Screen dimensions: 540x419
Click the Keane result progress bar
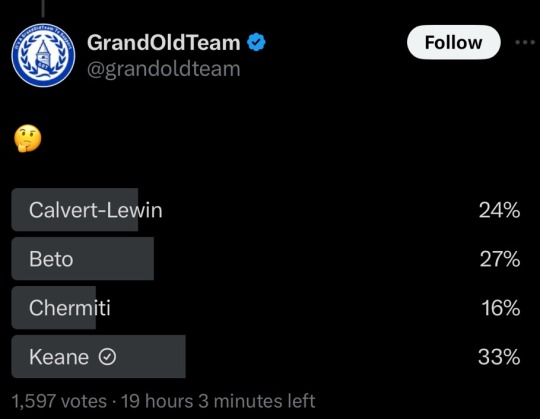click(98, 356)
